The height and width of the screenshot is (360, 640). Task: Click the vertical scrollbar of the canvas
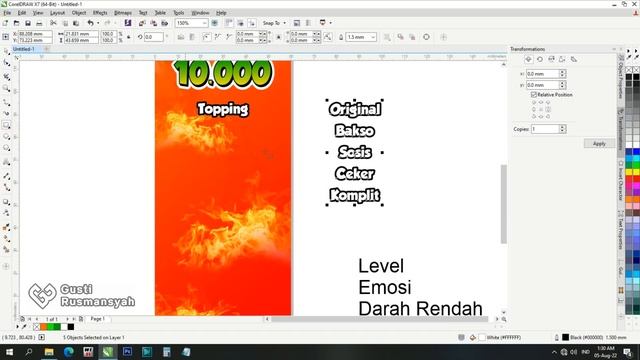point(504,204)
